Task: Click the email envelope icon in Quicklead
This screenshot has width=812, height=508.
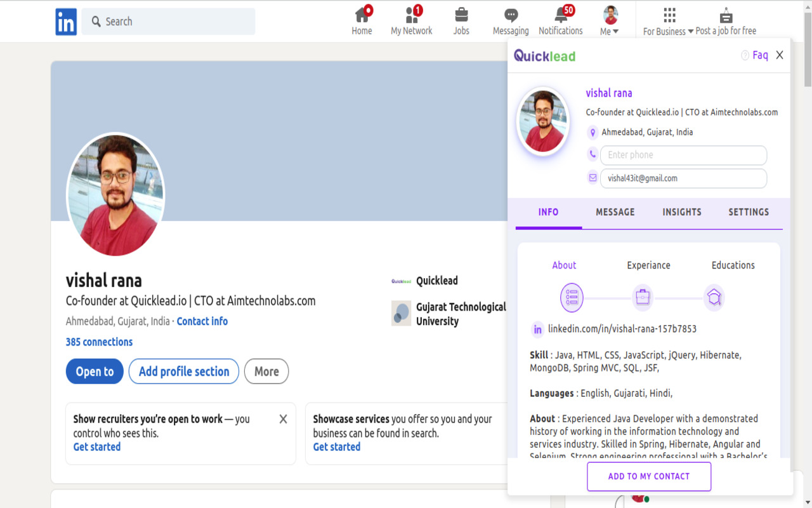Action: tap(593, 178)
